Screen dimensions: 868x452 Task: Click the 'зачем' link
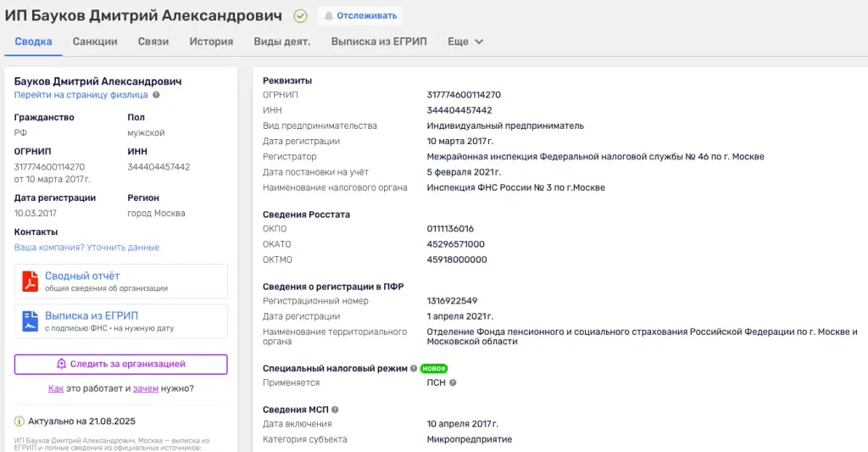click(146, 388)
